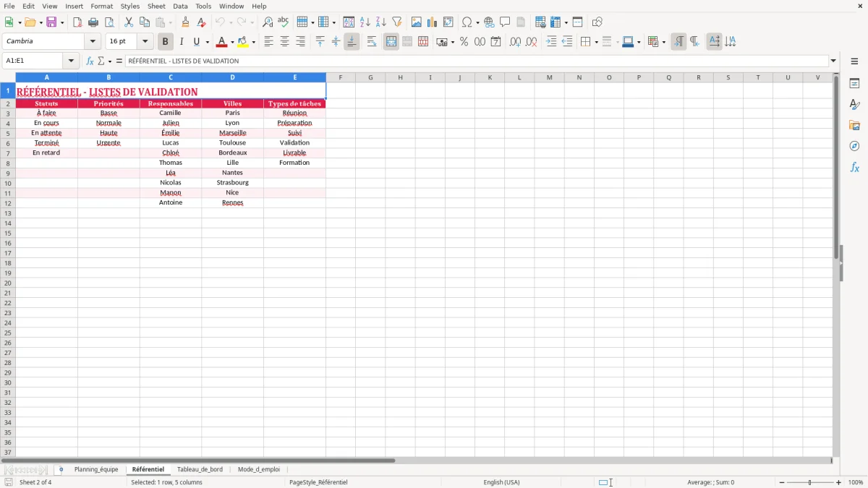Open the Tools menu
This screenshot has width=868, height=488.
(203, 6)
